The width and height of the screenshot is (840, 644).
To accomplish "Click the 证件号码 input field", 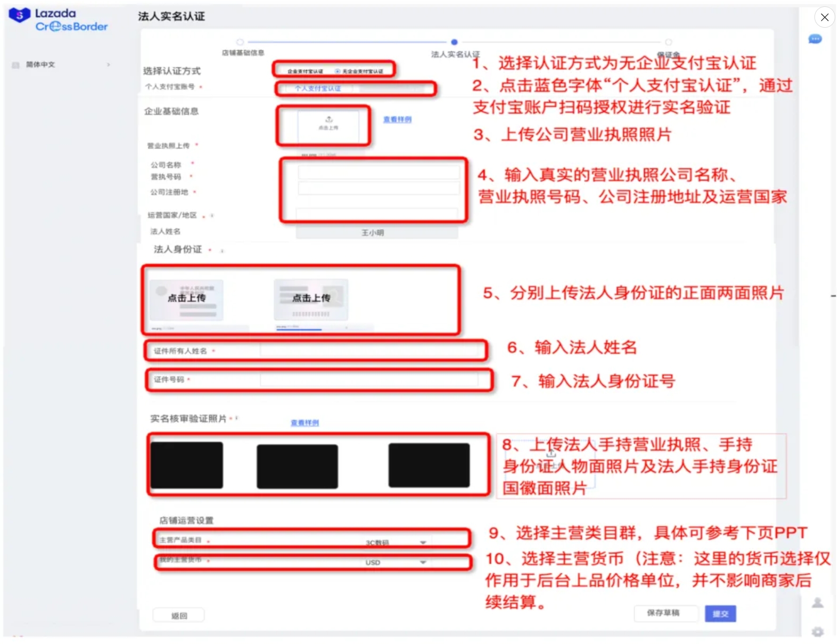I will pyautogui.click(x=369, y=379).
